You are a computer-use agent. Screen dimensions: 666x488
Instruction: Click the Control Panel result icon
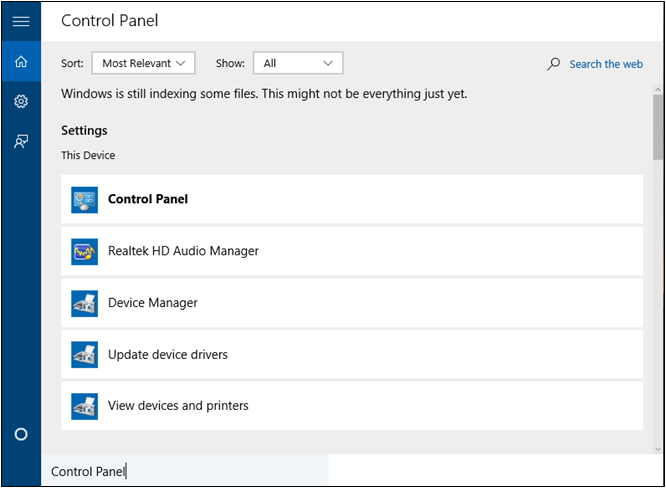pos(85,199)
